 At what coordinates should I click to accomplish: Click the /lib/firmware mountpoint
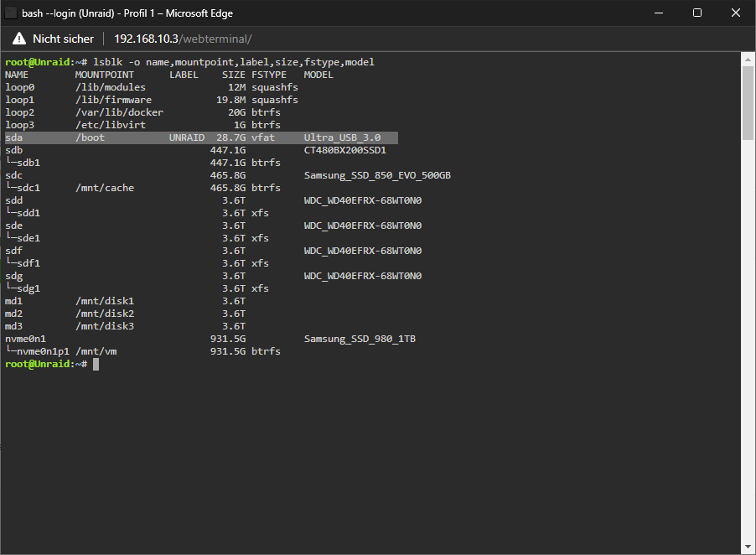pos(113,100)
